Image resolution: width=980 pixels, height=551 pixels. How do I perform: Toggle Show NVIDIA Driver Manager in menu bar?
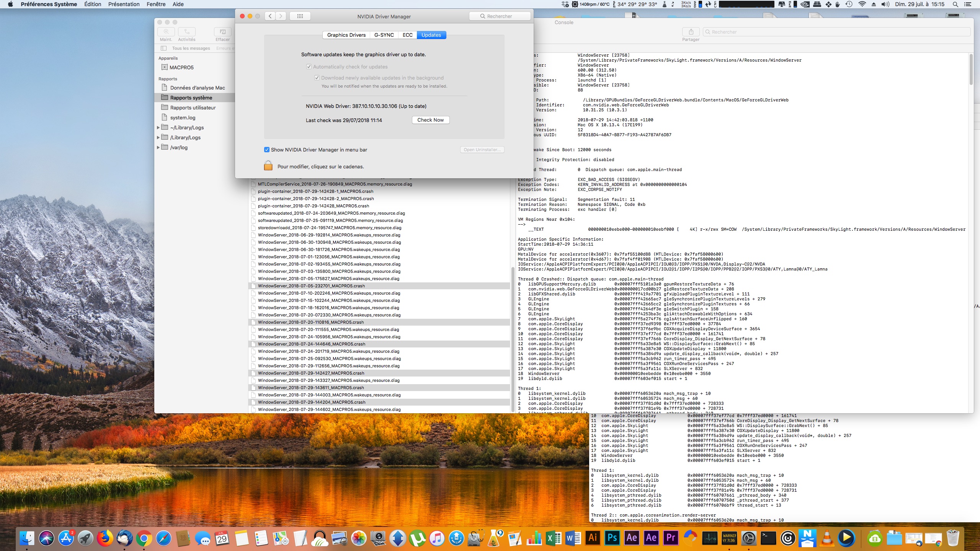pos(267,150)
